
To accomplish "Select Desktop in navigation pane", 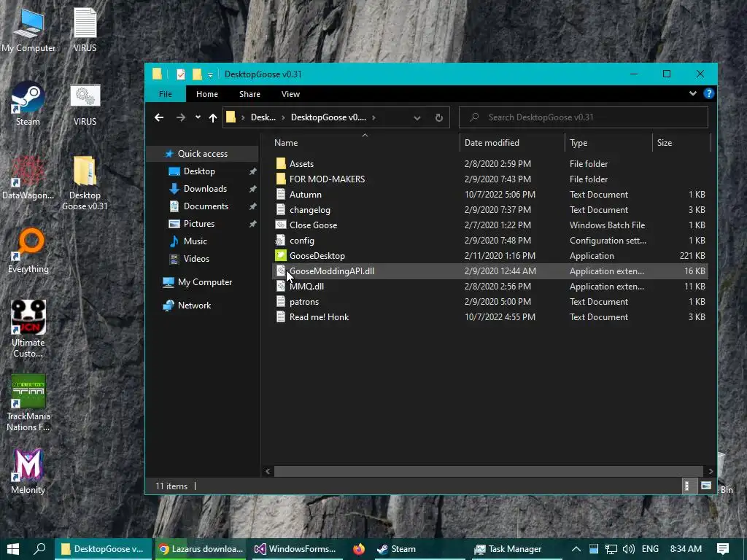I will coord(199,171).
